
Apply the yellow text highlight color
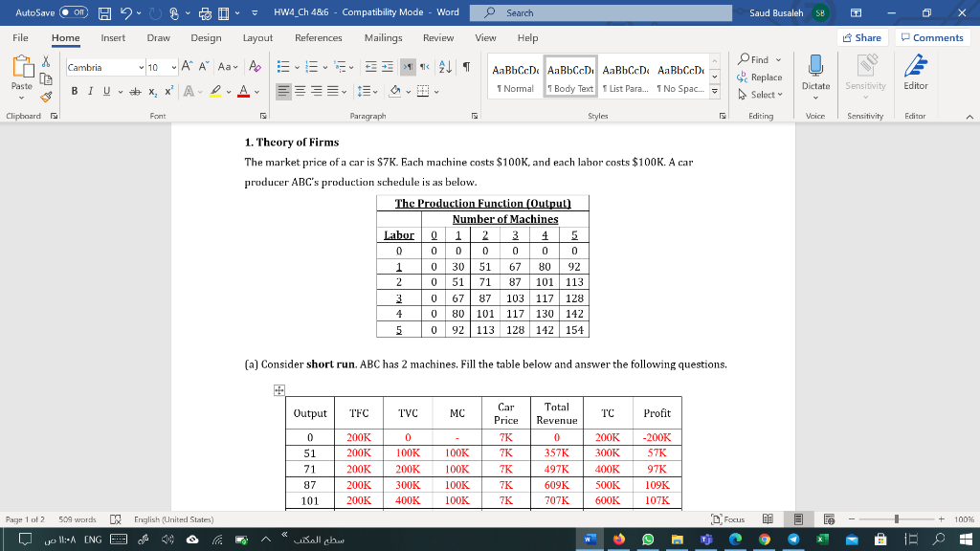point(215,92)
